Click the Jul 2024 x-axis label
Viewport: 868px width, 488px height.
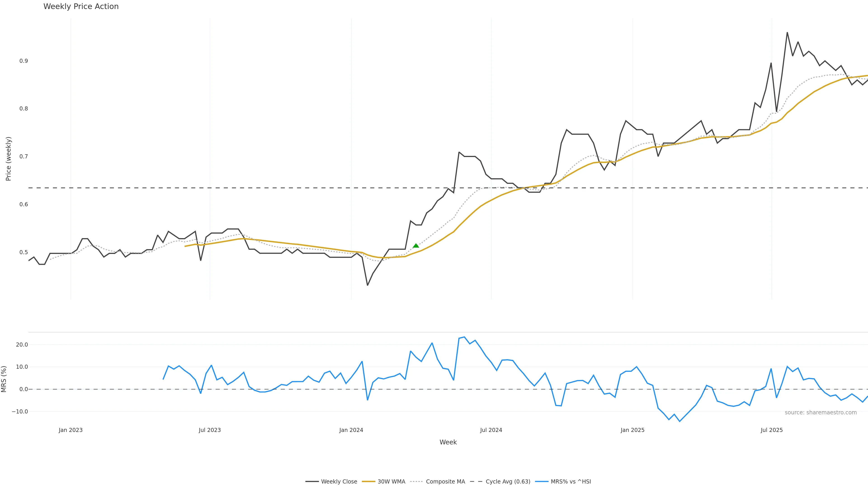point(491,430)
